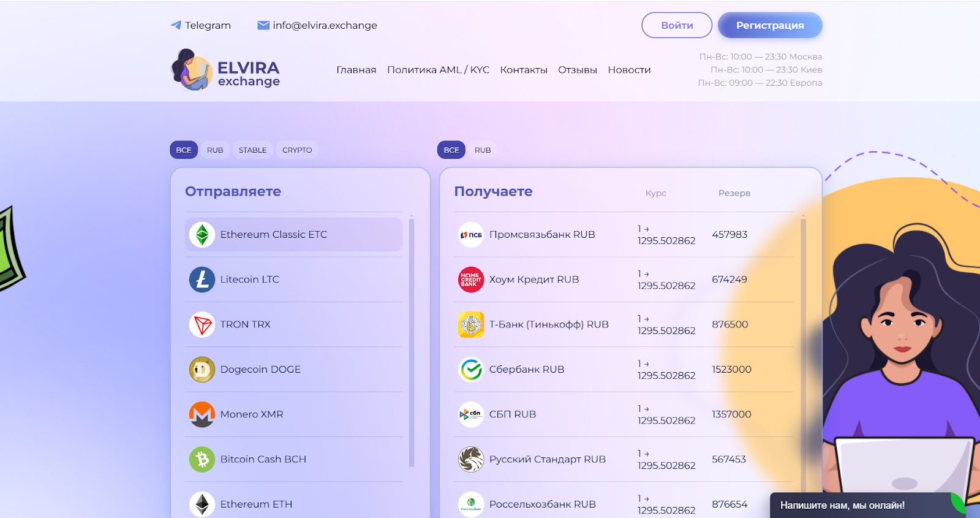This screenshot has width=980, height=518.
Task: Select the ВСЕ filter above Отправляете
Action: tap(184, 150)
